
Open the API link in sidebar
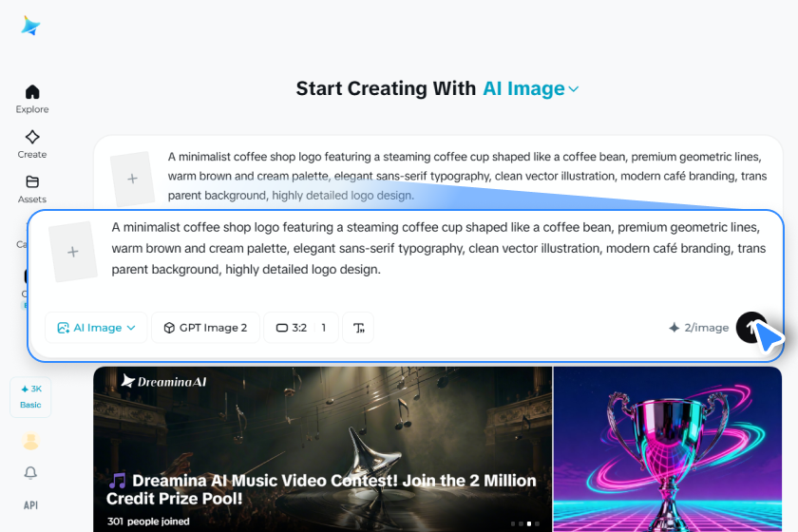click(30, 505)
